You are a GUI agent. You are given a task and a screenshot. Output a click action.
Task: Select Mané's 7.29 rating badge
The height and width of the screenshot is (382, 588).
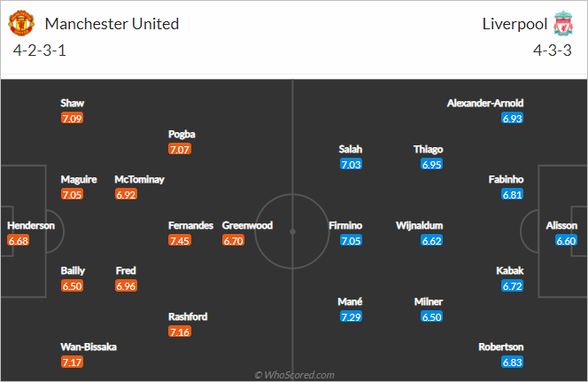tap(351, 316)
